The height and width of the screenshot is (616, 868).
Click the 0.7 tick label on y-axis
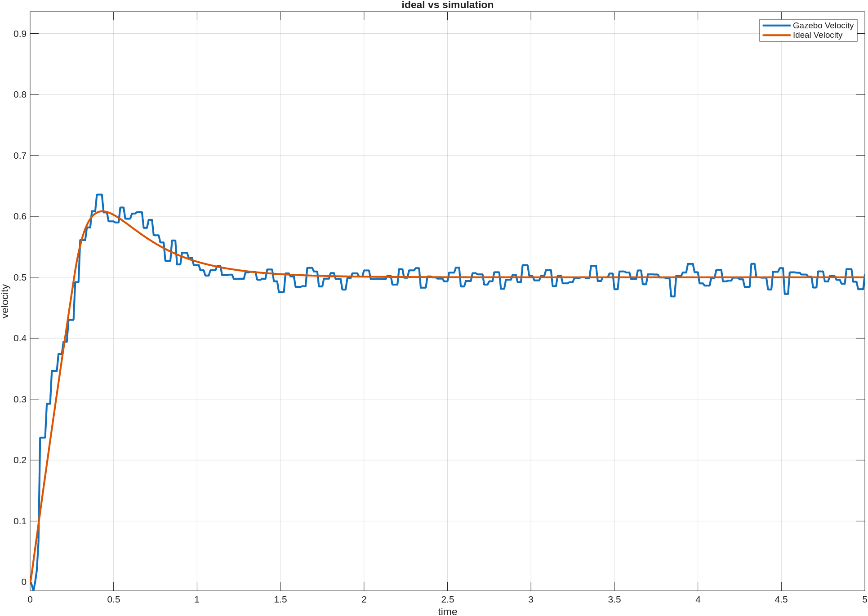click(20, 156)
